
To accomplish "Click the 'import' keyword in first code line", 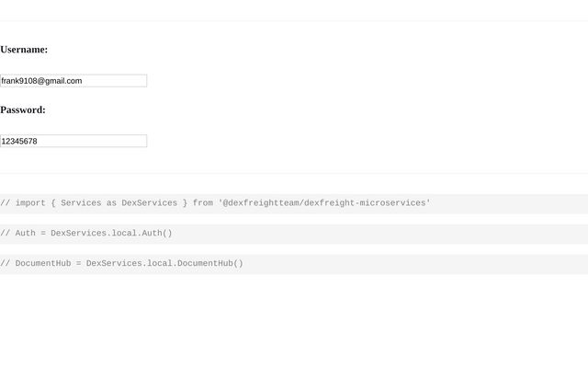I will (x=30, y=203).
